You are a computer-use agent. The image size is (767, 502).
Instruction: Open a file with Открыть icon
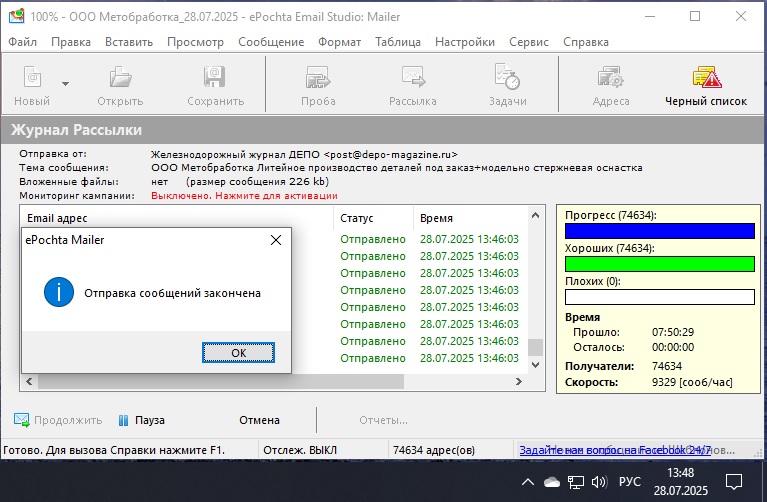120,77
